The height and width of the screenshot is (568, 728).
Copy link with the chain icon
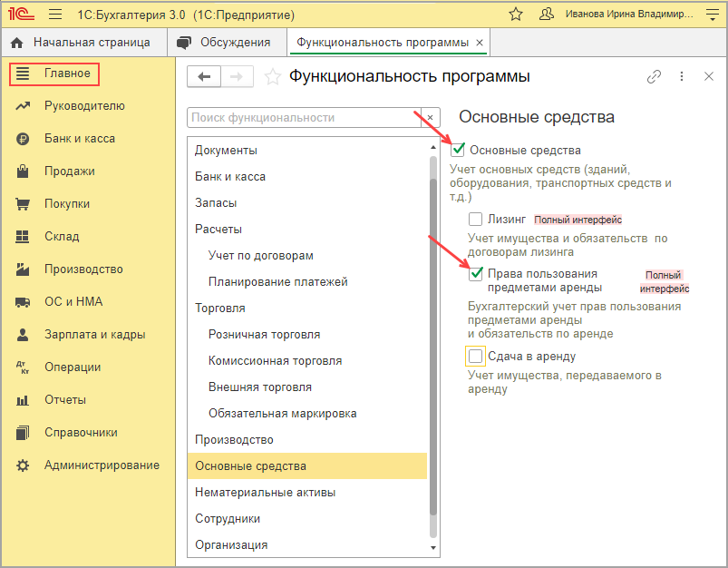pyautogui.click(x=655, y=76)
